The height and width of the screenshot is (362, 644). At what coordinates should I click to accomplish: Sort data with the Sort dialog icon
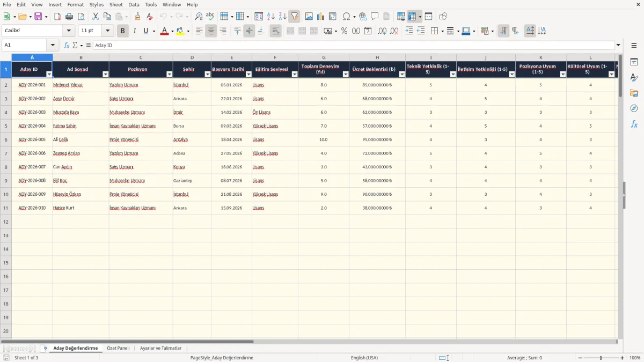click(259, 17)
